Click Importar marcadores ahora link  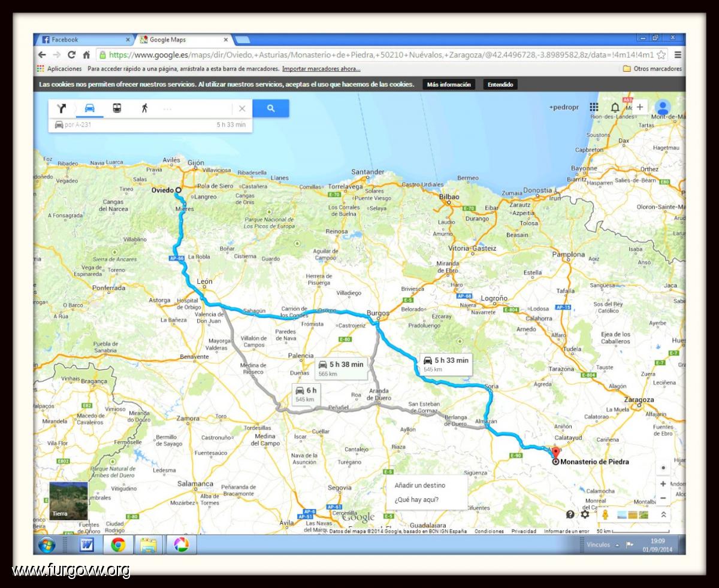pos(321,69)
